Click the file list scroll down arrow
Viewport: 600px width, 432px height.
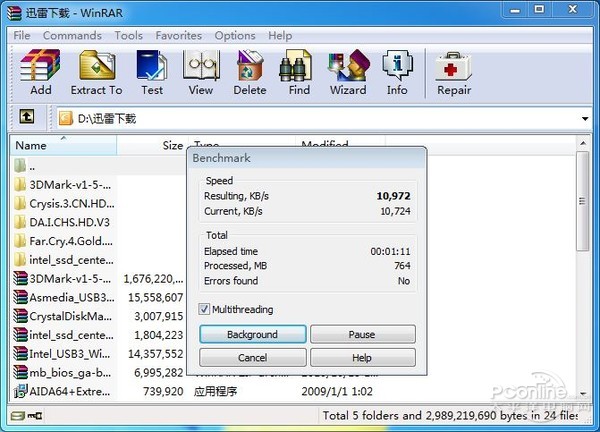click(x=583, y=393)
